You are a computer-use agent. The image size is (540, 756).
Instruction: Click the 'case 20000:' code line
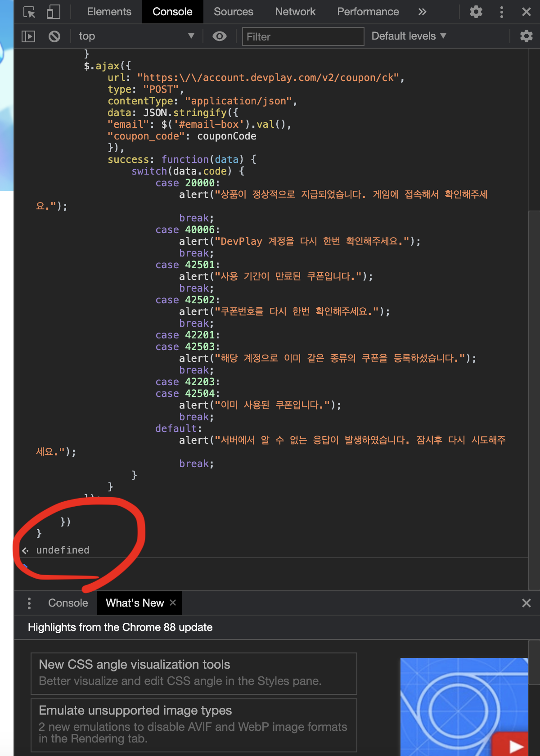(x=188, y=183)
